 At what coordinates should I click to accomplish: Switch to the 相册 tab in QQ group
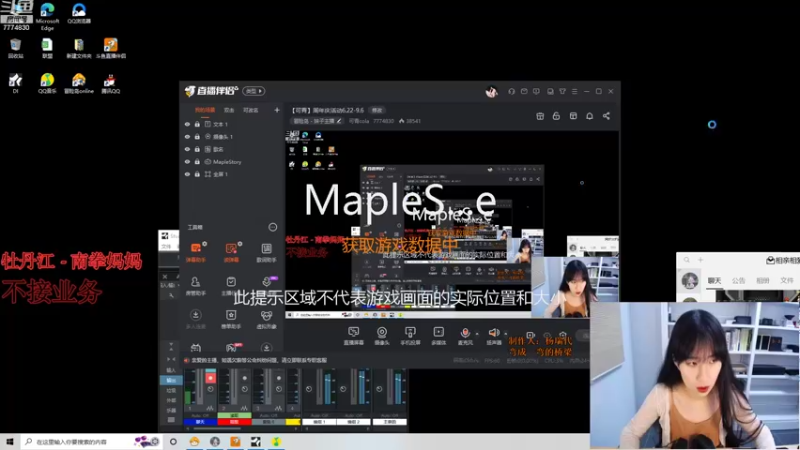[x=762, y=281]
